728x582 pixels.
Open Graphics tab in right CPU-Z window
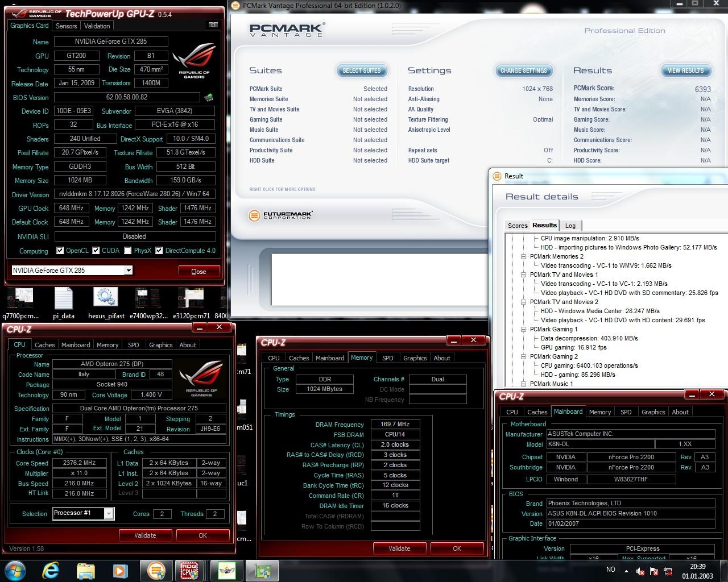653,412
